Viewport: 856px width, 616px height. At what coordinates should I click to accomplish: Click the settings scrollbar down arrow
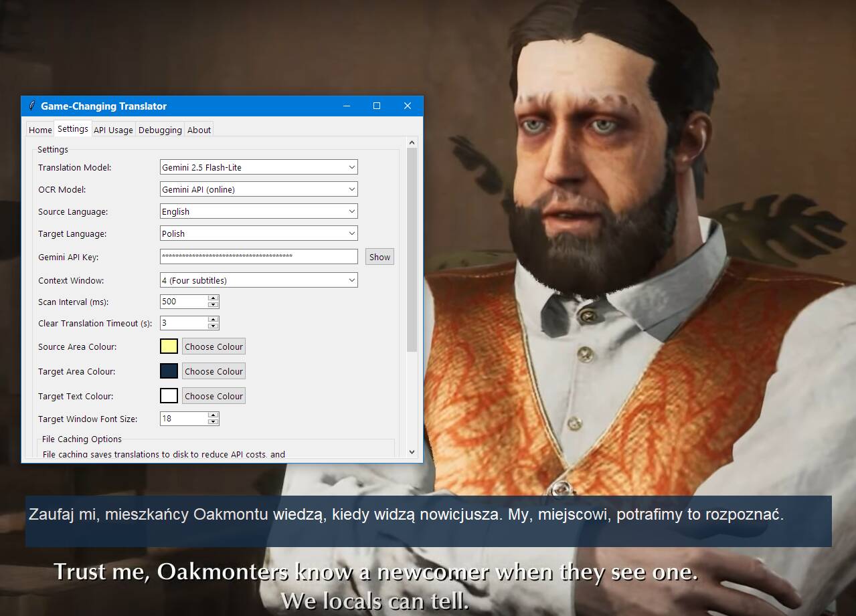(412, 452)
